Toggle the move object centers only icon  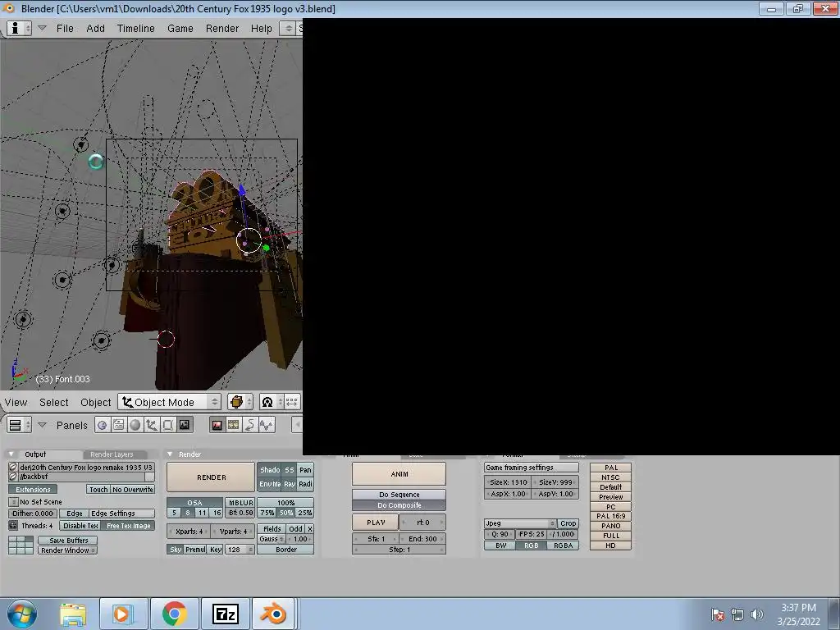click(292, 402)
